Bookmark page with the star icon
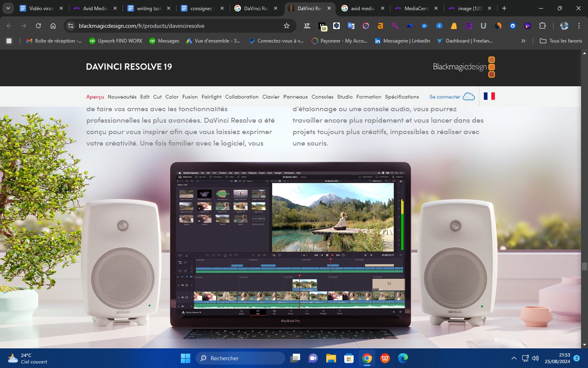 click(x=287, y=26)
